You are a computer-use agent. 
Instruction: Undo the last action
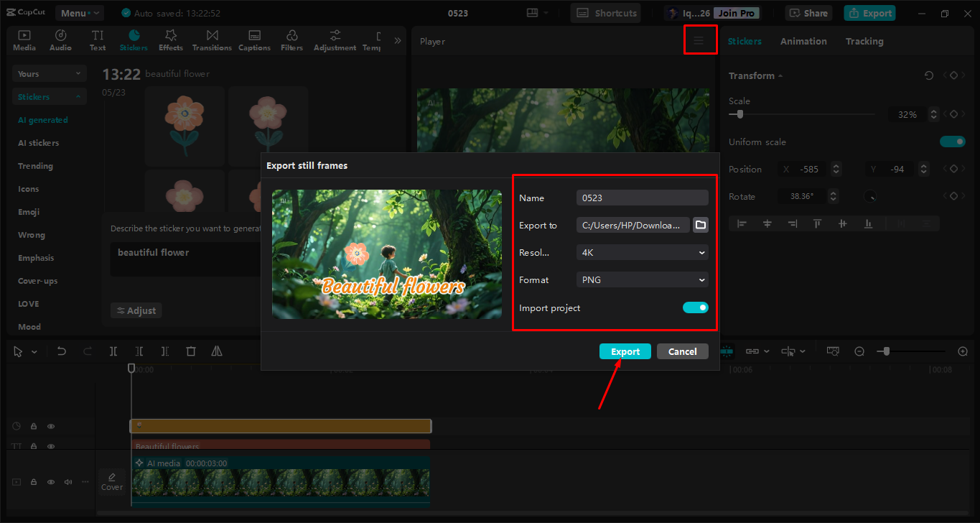(61, 351)
